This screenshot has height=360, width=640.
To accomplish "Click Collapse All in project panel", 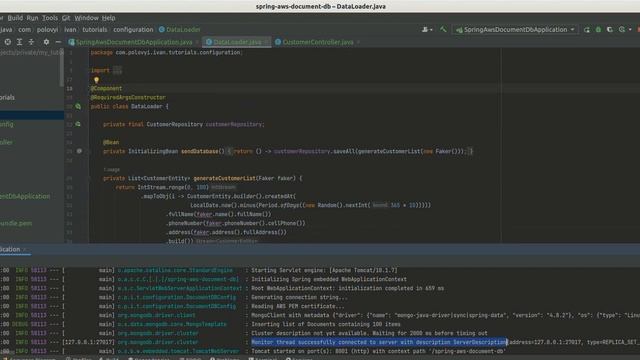I will coord(31,42).
